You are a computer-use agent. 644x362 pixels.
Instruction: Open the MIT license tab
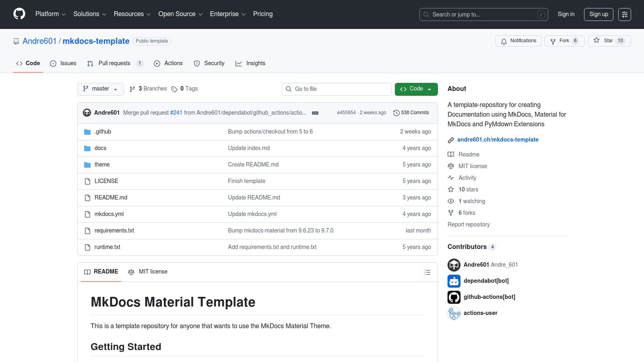(148, 272)
